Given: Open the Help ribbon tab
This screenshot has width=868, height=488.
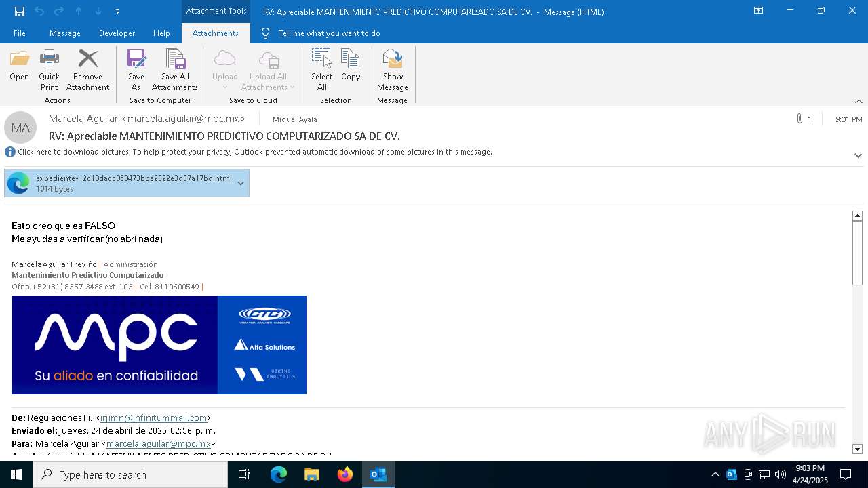Looking at the screenshot, I should point(161,33).
